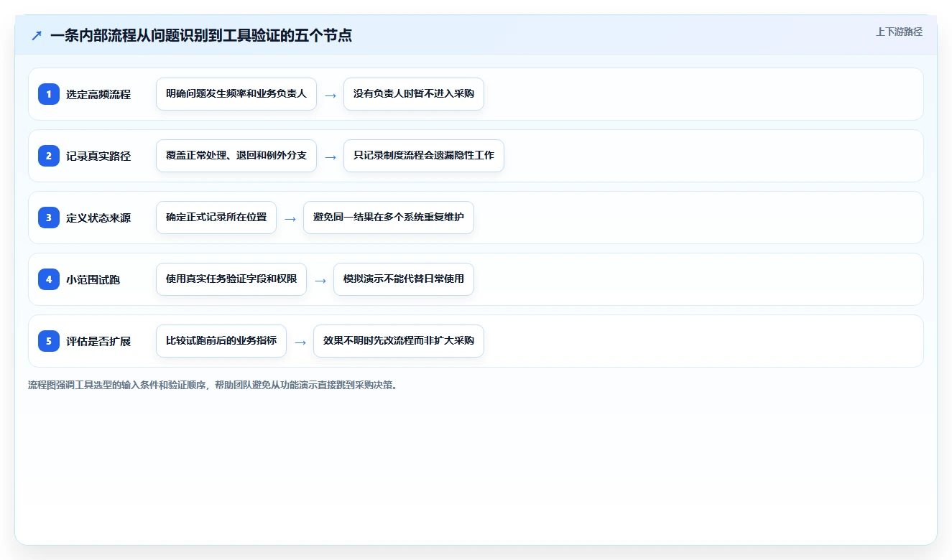Click the step number 3 badge

pos(49,218)
